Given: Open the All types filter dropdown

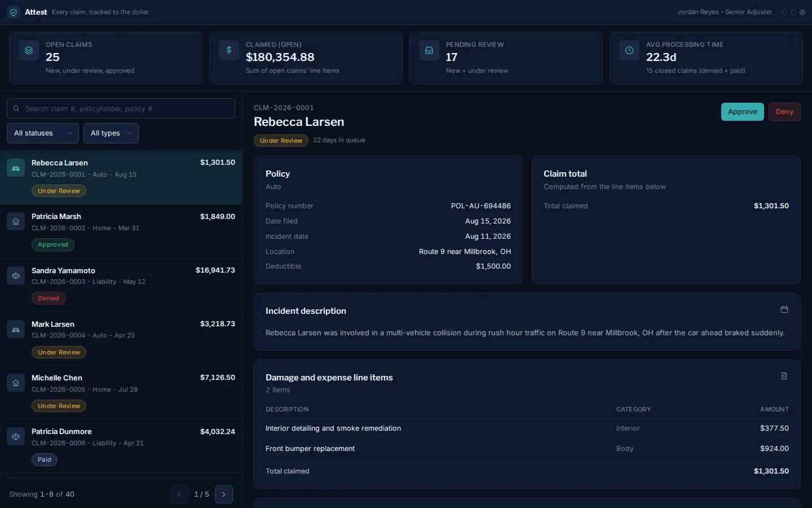Looking at the screenshot, I should point(111,133).
